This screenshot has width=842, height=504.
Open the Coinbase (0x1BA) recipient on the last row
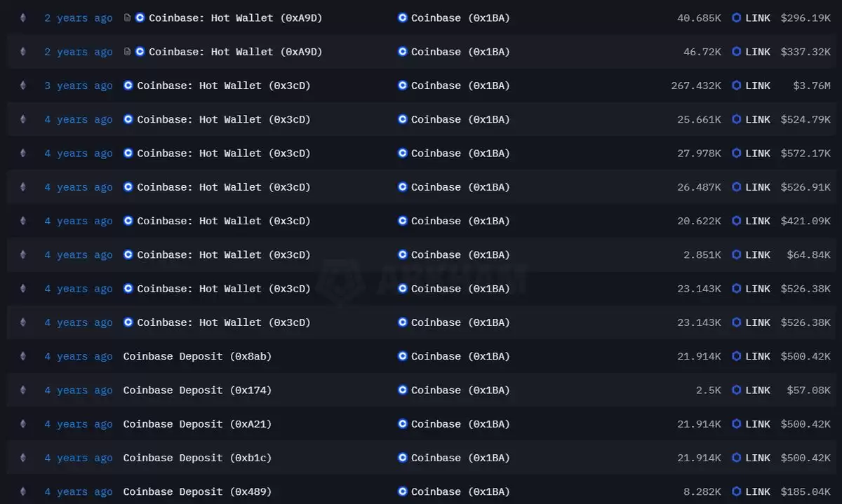tap(460, 491)
